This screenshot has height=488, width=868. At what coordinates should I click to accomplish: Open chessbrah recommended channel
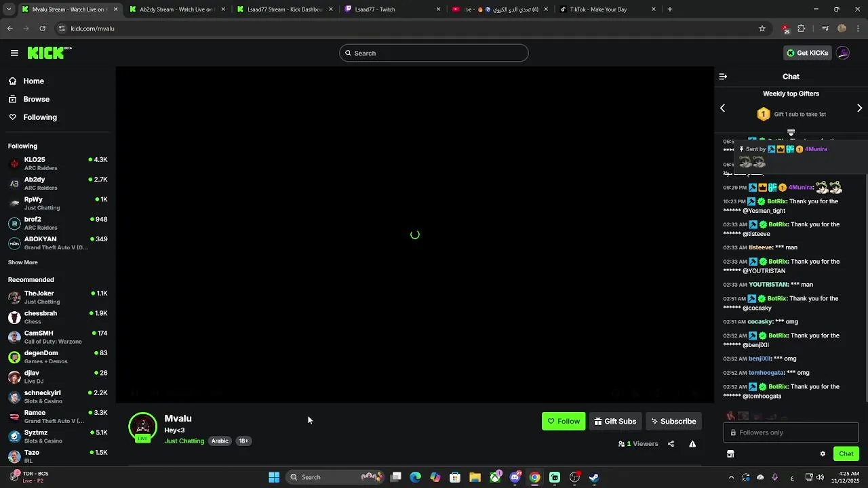58,317
